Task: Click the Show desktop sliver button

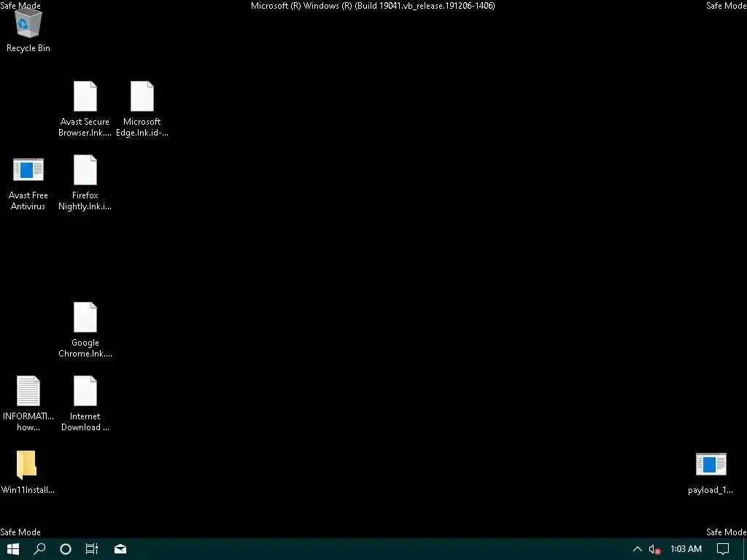Action: point(745,549)
